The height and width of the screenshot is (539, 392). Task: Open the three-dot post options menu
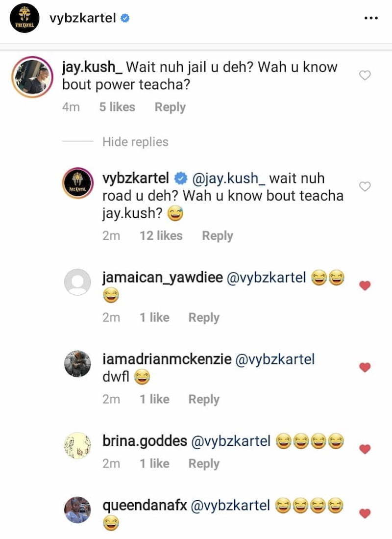[x=371, y=18]
